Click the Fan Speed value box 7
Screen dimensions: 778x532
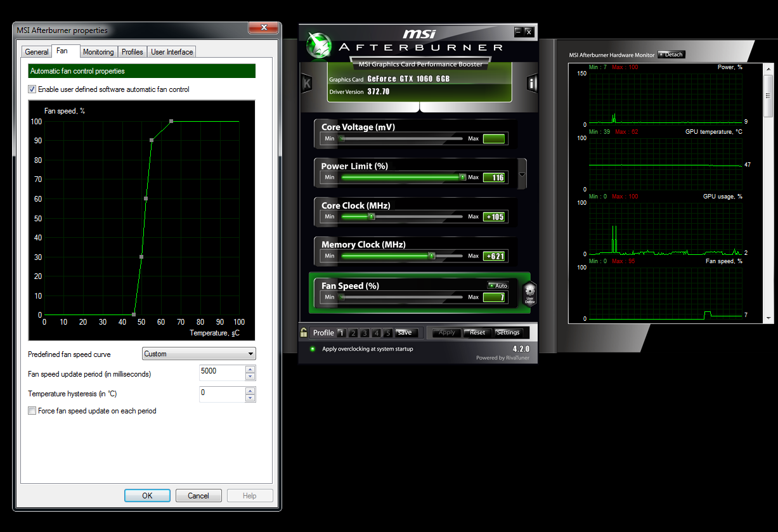[x=494, y=297]
